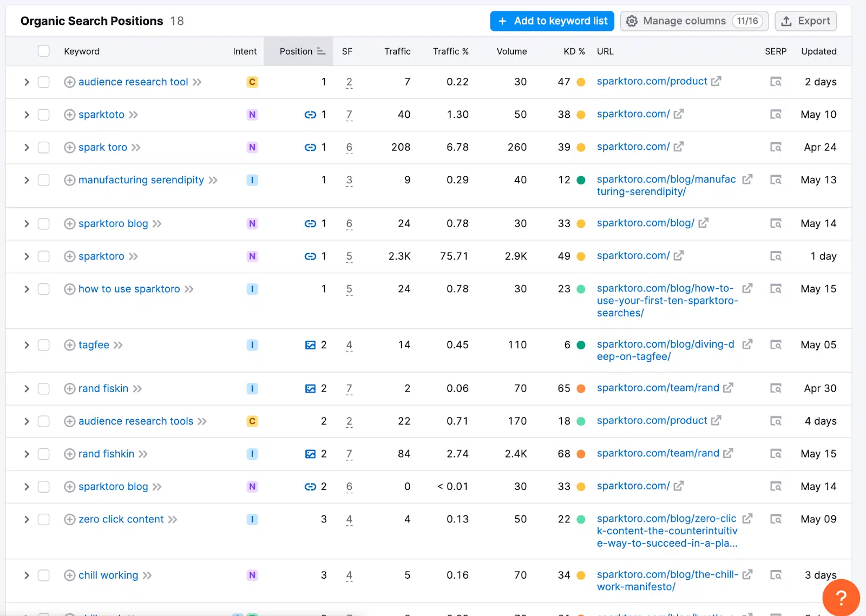This screenshot has width=866, height=616.
Task: Click the Export button
Action: click(805, 21)
